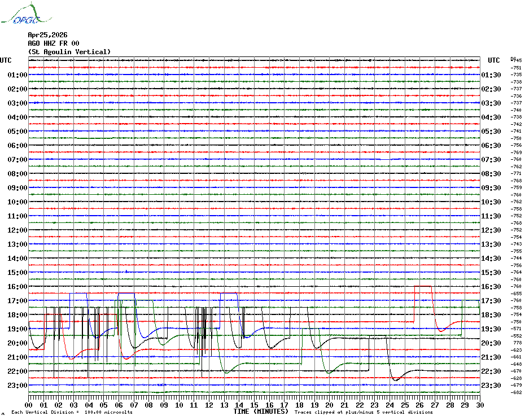The width and height of the screenshot is (525, 420).
Task: Click the TIME (MINUTES) axis title
Action: tap(261, 412)
